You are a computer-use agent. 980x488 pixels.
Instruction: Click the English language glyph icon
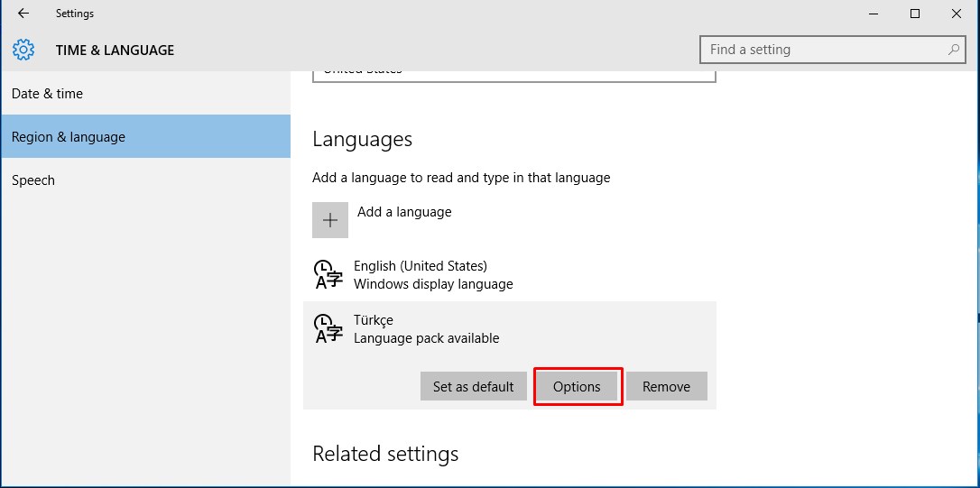point(328,274)
